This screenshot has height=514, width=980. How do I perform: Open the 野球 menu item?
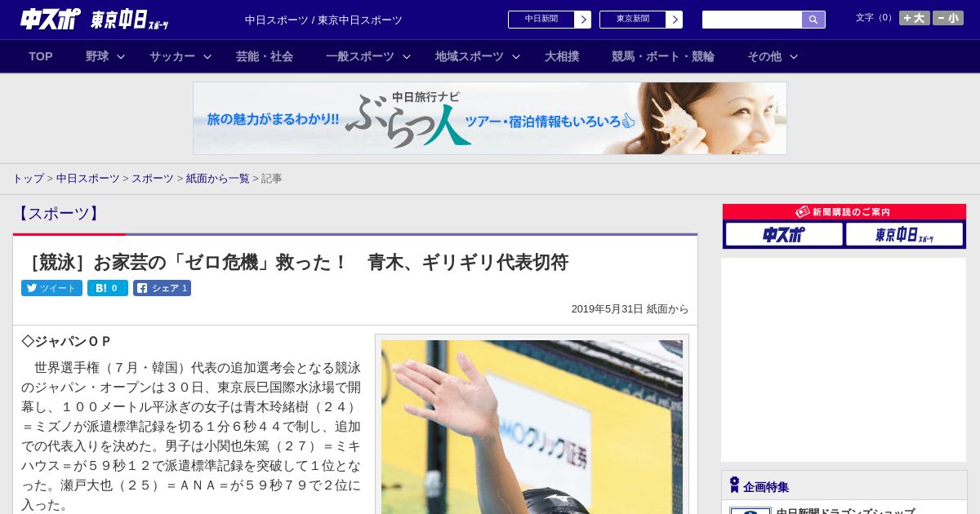[97, 56]
